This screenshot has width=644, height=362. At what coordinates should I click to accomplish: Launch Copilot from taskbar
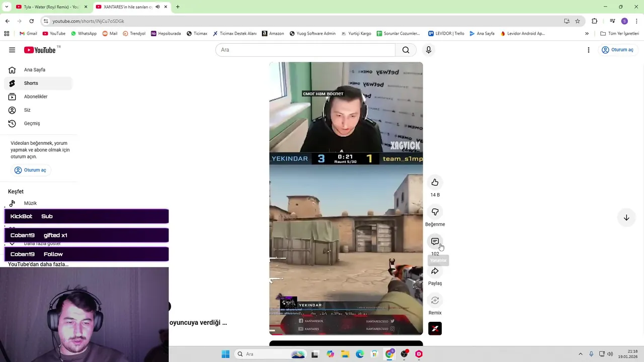(x=330, y=354)
